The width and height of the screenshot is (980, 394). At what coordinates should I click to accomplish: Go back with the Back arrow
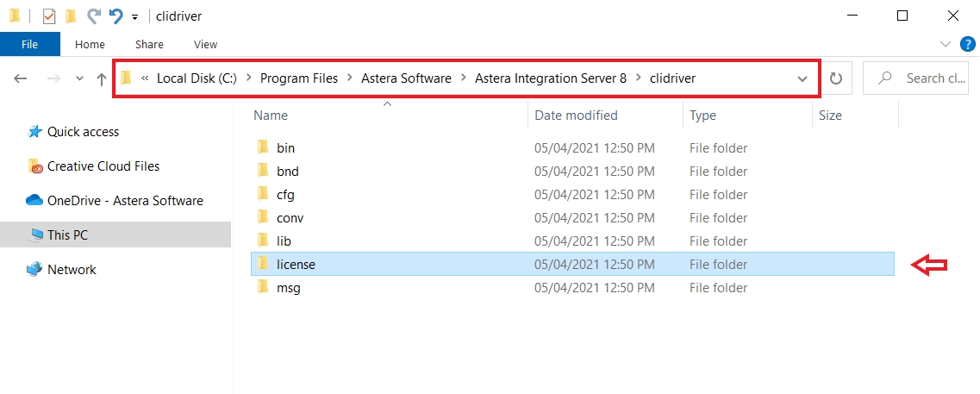click(x=22, y=78)
